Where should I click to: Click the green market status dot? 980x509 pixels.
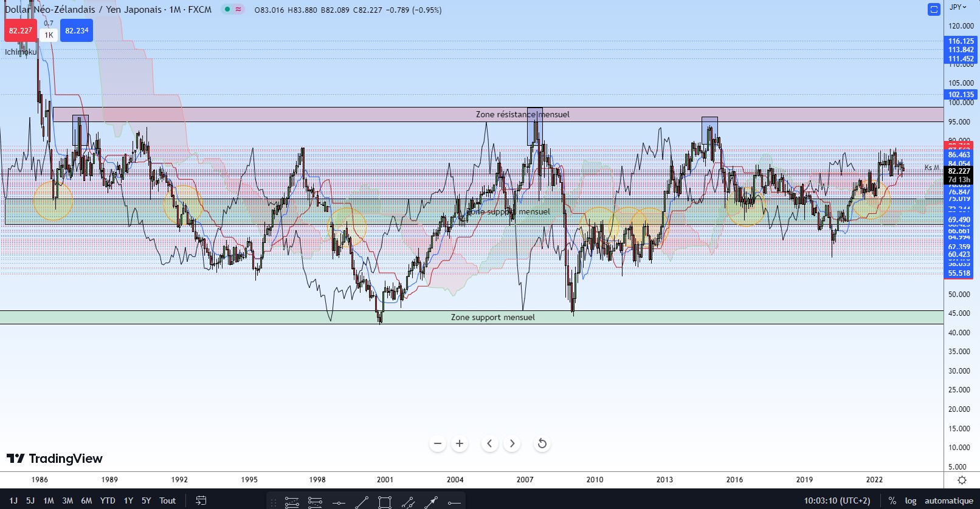pyautogui.click(x=227, y=10)
